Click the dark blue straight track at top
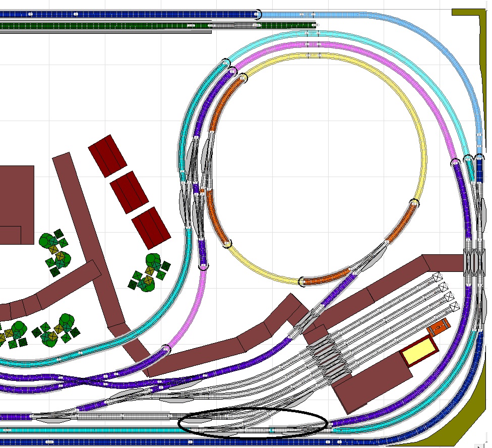This screenshot has width=492, height=448. [x=126, y=14]
